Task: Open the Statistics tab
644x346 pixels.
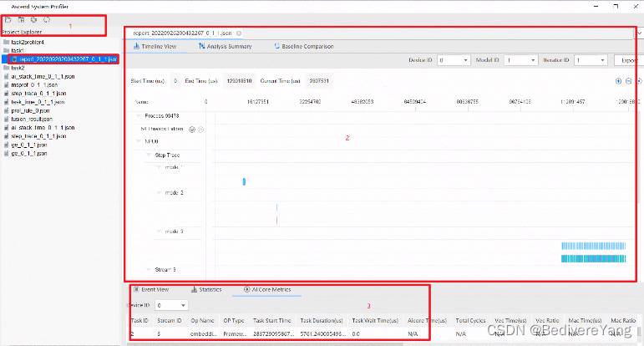Action: pyautogui.click(x=206, y=290)
